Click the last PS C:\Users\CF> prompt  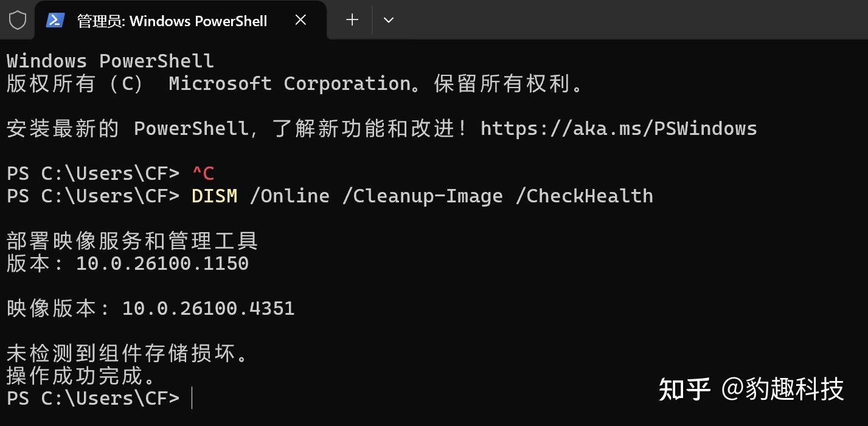click(x=92, y=398)
